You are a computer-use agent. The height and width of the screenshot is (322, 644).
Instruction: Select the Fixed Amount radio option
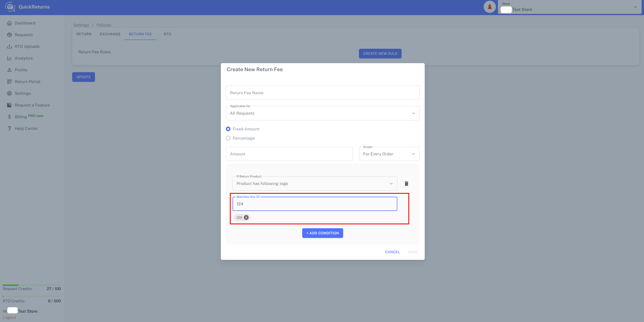228,129
